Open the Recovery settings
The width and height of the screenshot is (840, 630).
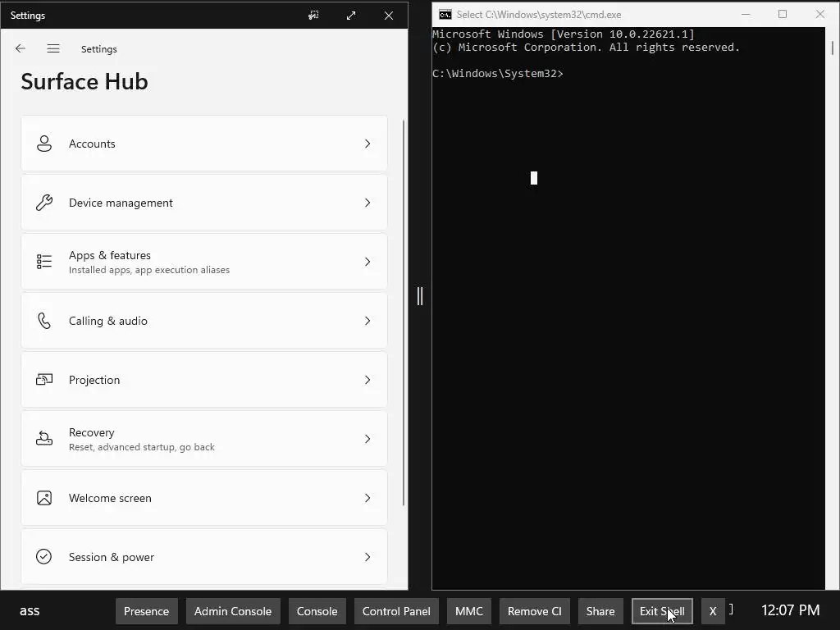coord(204,439)
